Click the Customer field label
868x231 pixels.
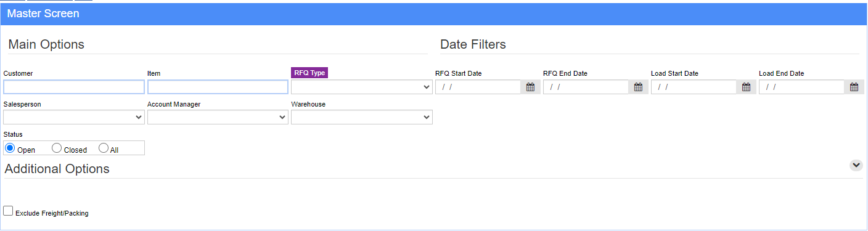click(x=18, y=73)
